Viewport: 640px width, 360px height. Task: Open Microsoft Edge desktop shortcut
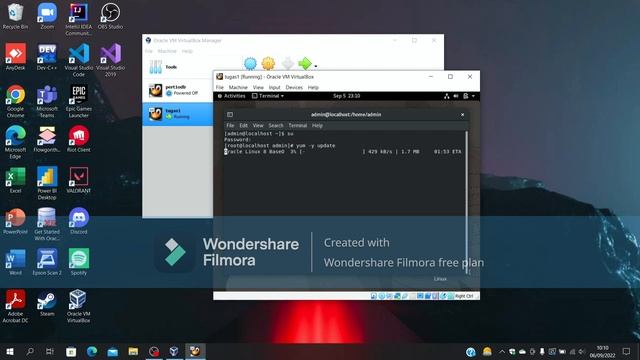[x=15, y=142]
